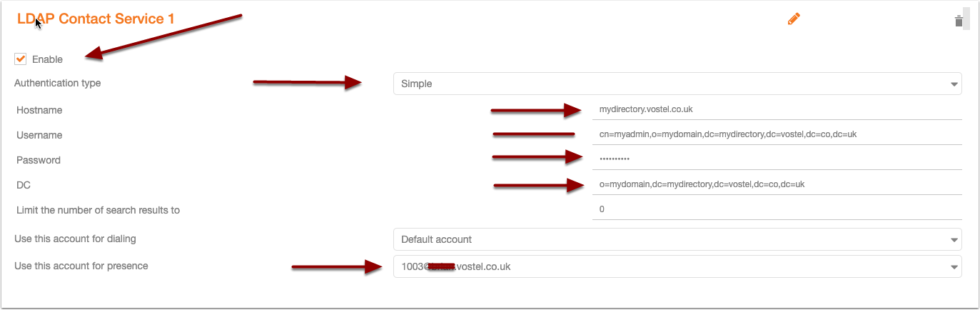Click the LDAP Contact Service 1 heading
This screenshot has height=310, width=980.
click(x=96, y=19)
